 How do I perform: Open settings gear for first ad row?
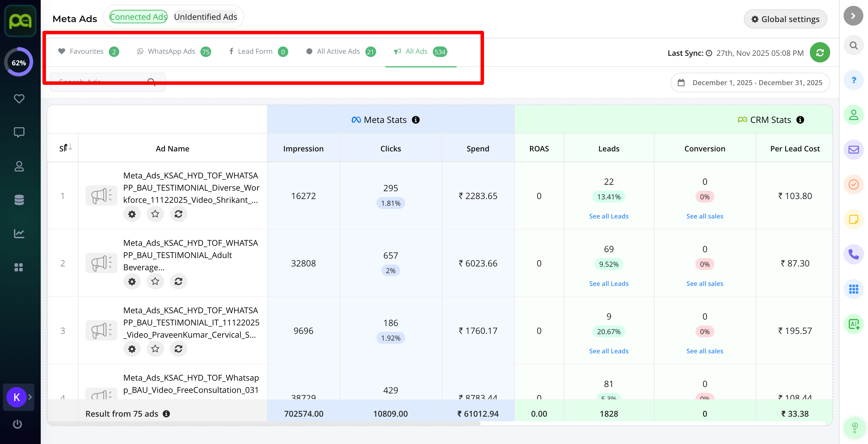(x=132, y=214)
